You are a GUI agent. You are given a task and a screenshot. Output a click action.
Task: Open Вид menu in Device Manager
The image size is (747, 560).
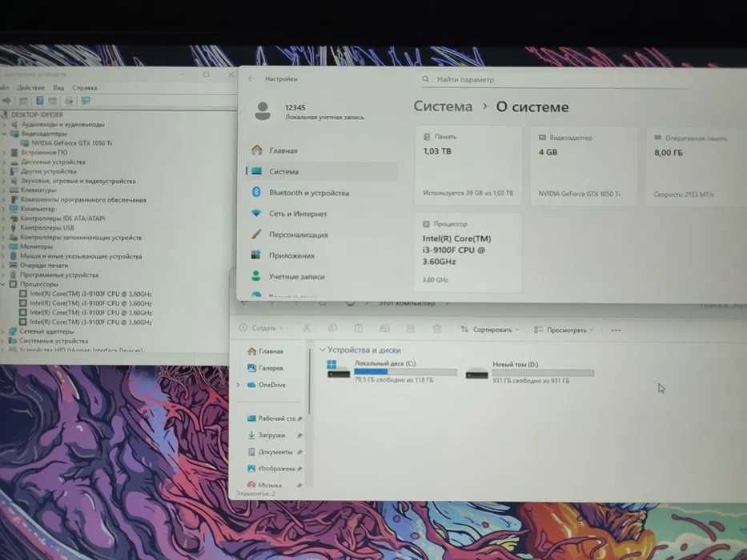coord(58,88)
